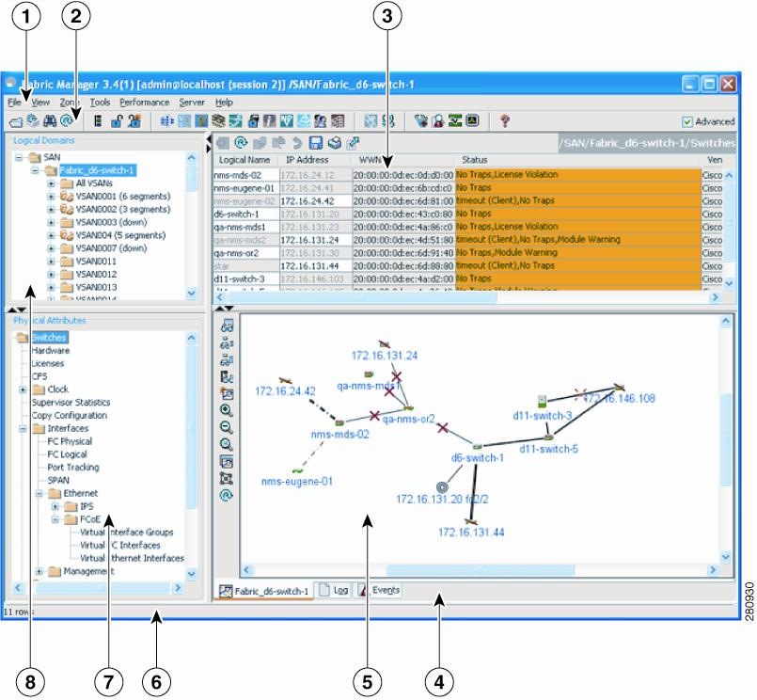This screenshot has height=700, width=757.
Task: Click the refresh map icon at toolbar bottom
Action: click(x=227, y=495)
